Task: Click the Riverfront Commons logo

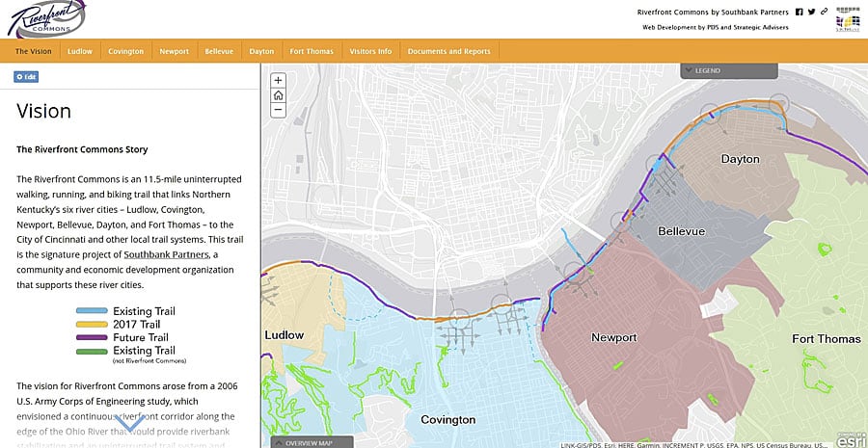Action: [x=46, y=19]
